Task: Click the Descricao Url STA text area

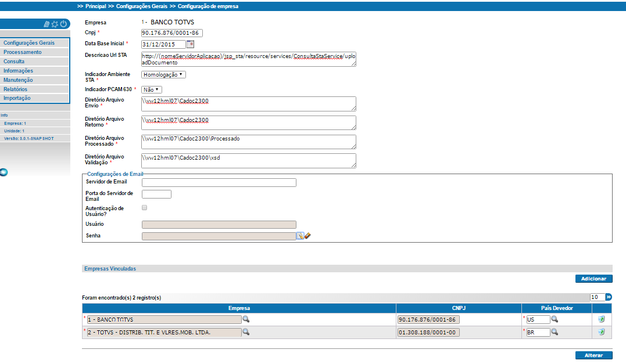Action: coord(249,59)
